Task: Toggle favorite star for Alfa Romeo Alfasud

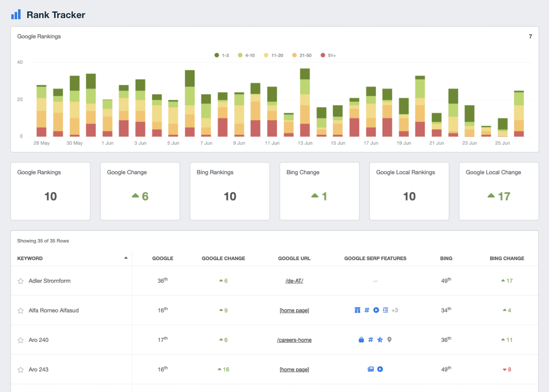Action: 21,311
